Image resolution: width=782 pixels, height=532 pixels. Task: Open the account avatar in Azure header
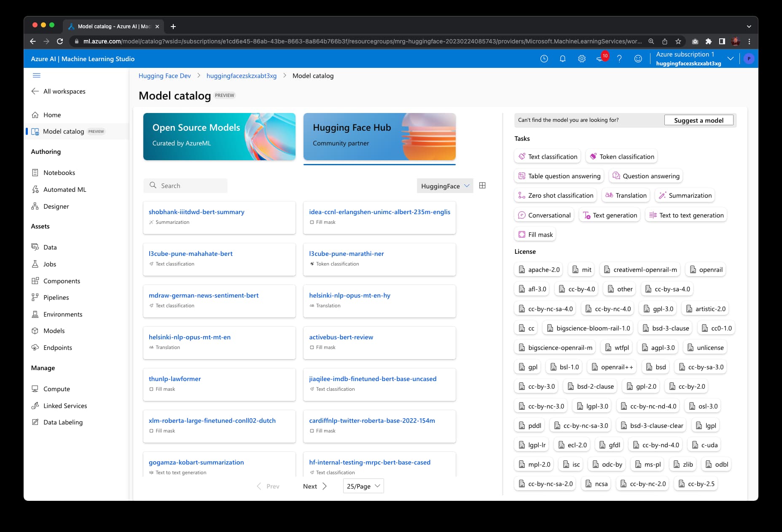click(749, 59)
